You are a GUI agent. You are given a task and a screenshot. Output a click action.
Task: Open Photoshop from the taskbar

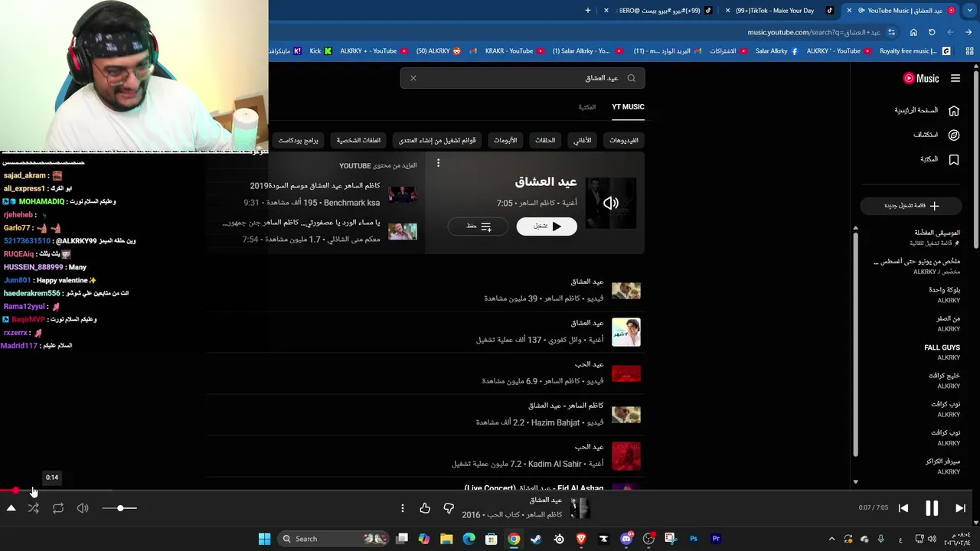[x=694, y=539]
